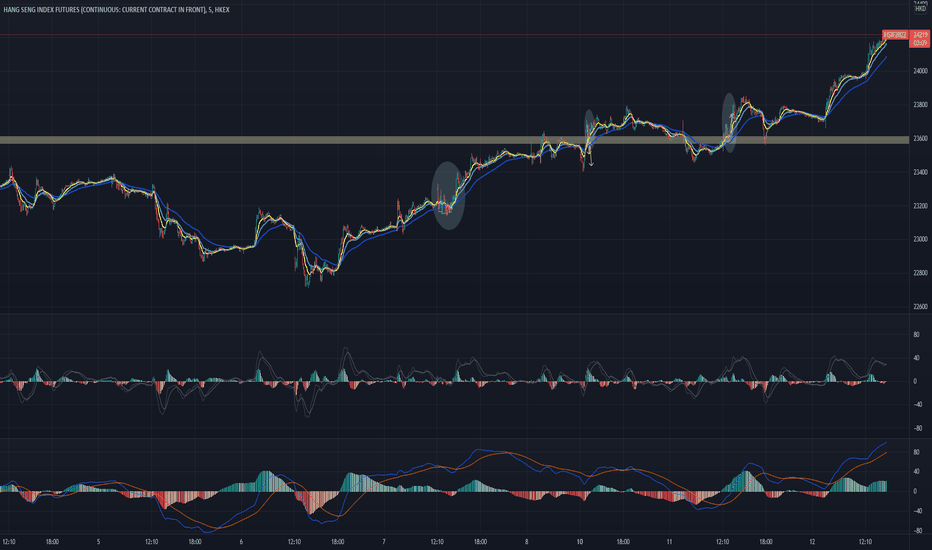Image resolution: width=932 pixels, height=550 pixels.
Task: Click the red last-price label 24219
Action: tap(920, 35)
